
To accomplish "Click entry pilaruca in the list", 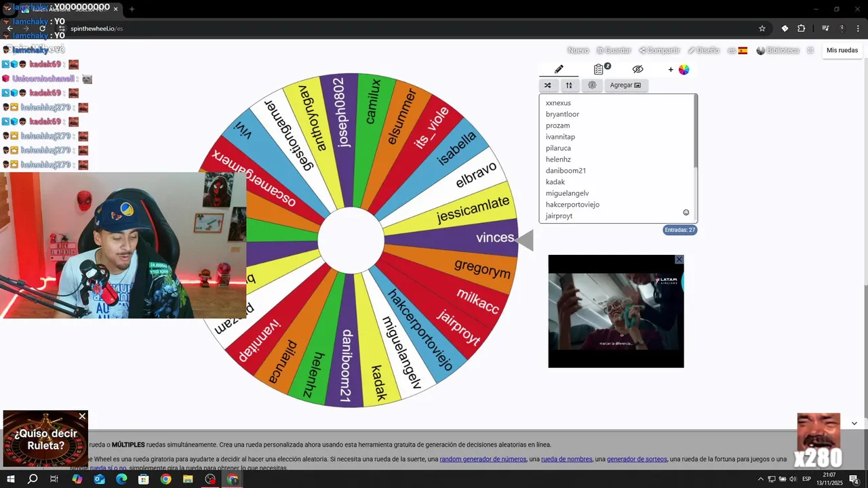I will 558,148.
